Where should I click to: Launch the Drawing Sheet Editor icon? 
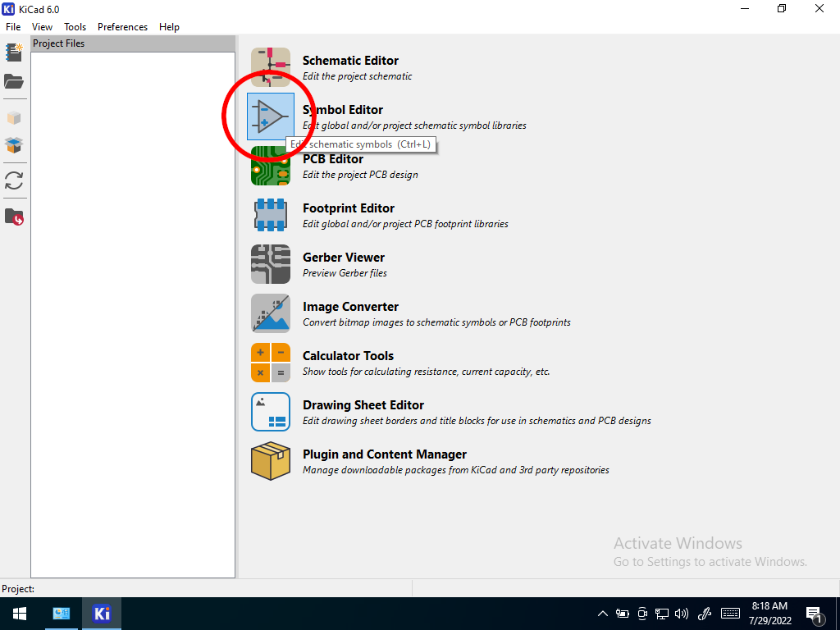(x=271, y=413)
